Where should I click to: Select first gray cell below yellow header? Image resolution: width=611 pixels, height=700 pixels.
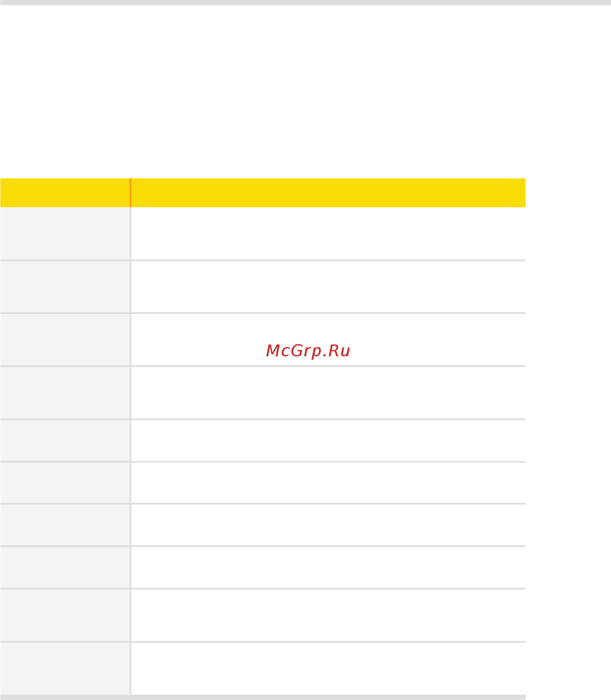coord(65,233)
